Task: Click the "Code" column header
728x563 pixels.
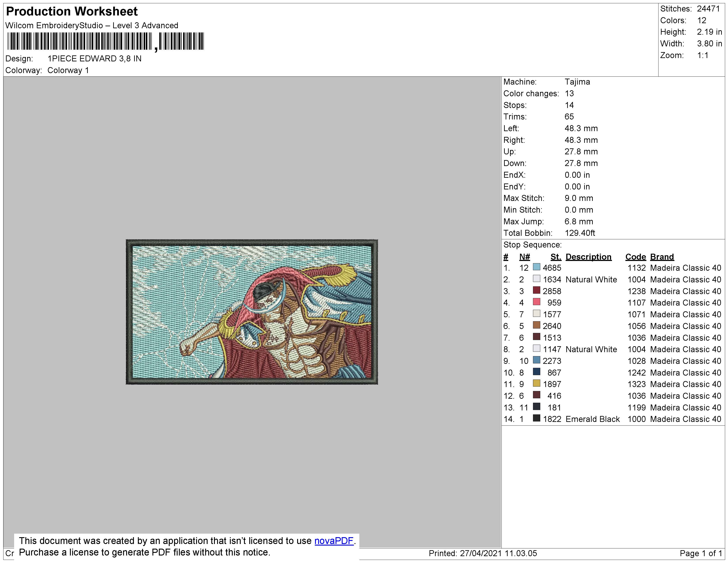Action: tap(635, 257)
